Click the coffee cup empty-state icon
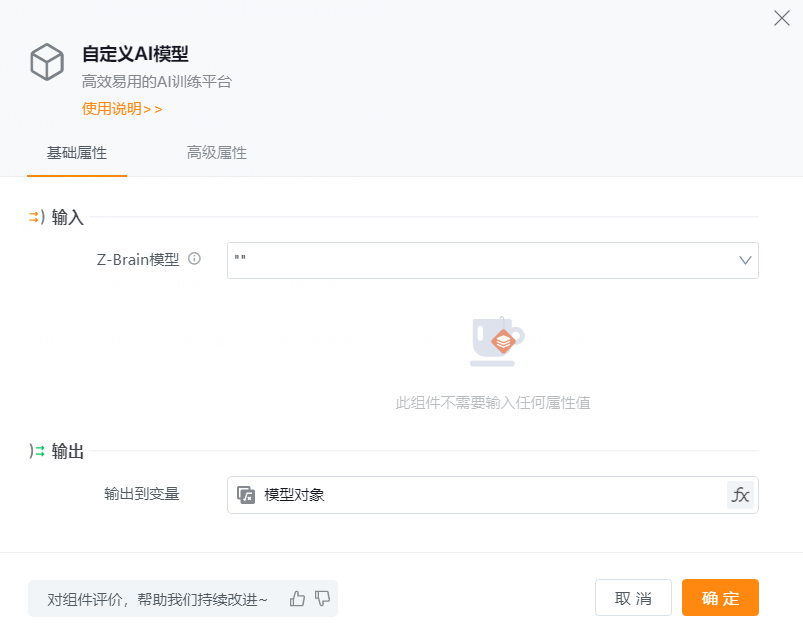The height and width of the screenshot is (631, 803). pyautogui.click(x=497, y=341)
